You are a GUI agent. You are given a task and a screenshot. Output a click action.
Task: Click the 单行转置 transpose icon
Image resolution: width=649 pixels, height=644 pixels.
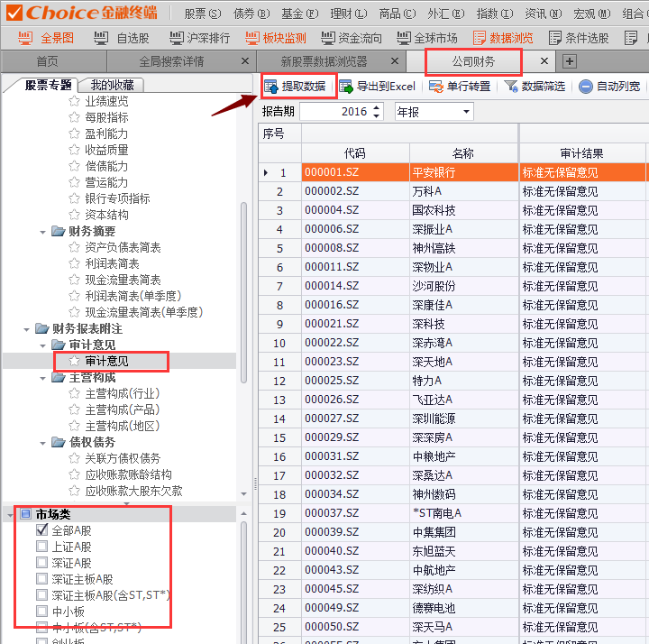coord(436,87)
